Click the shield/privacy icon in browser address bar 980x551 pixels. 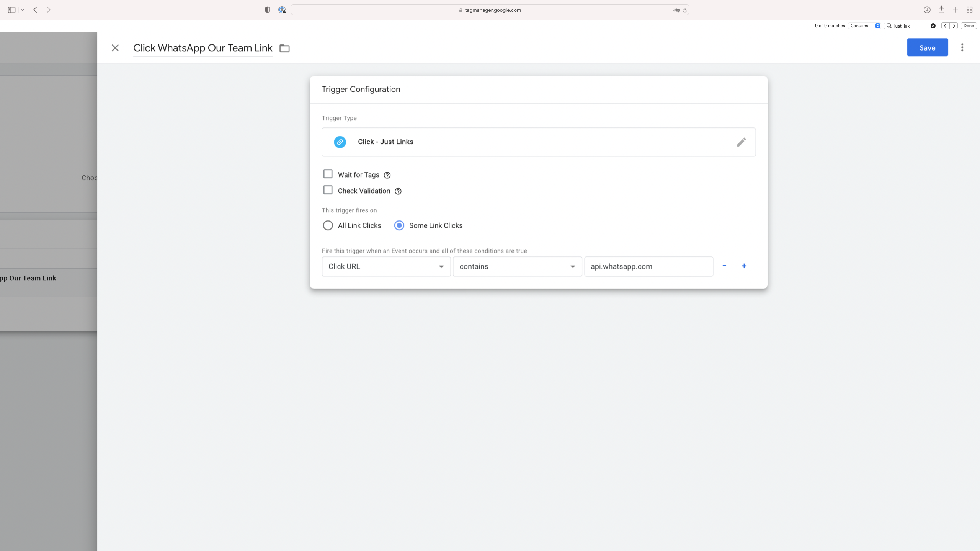[268, 10]
